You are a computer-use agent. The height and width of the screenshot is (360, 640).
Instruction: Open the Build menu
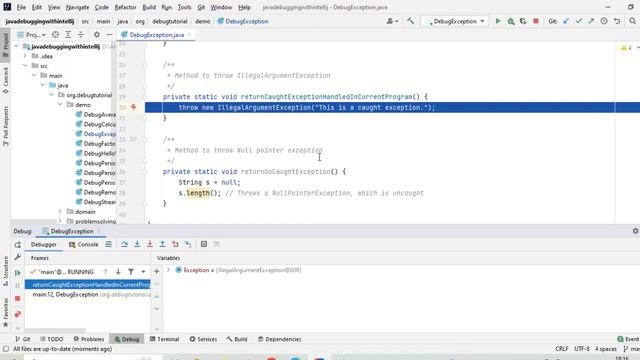click(149, 7)
